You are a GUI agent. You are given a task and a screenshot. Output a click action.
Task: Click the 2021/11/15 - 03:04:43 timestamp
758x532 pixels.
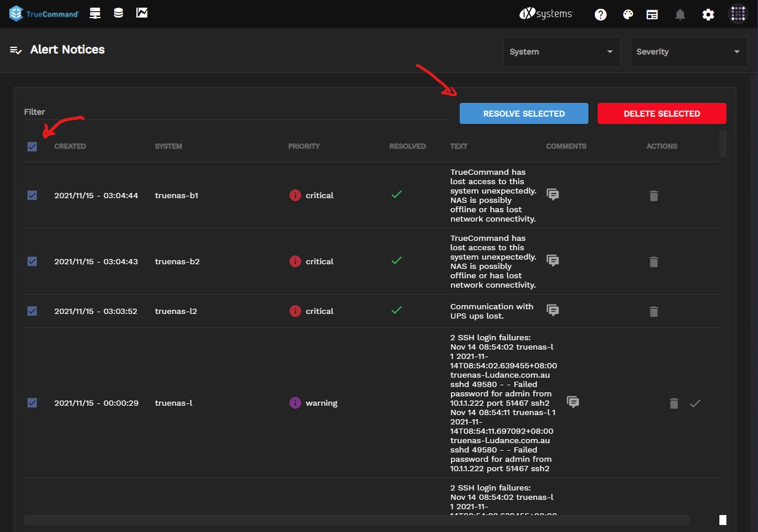point(97,261)
